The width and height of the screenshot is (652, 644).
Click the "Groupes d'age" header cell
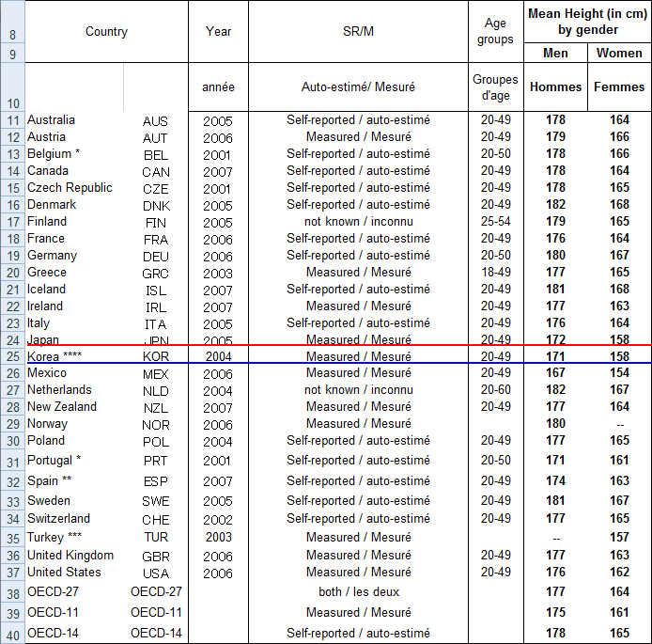click(495, 87)
